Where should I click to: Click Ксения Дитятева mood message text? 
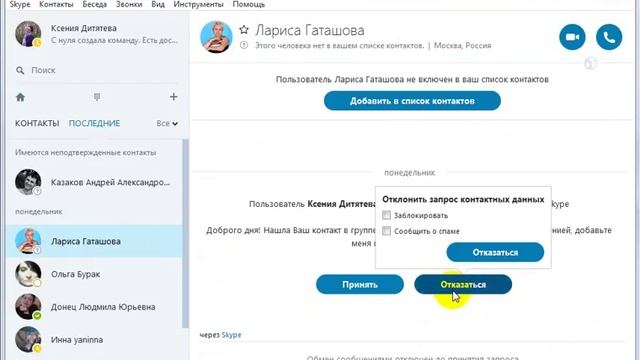click(115, 40)
